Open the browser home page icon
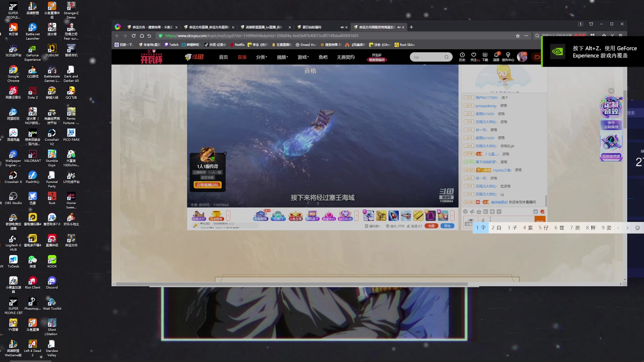The image size is (644, 362). pos(142,36)
